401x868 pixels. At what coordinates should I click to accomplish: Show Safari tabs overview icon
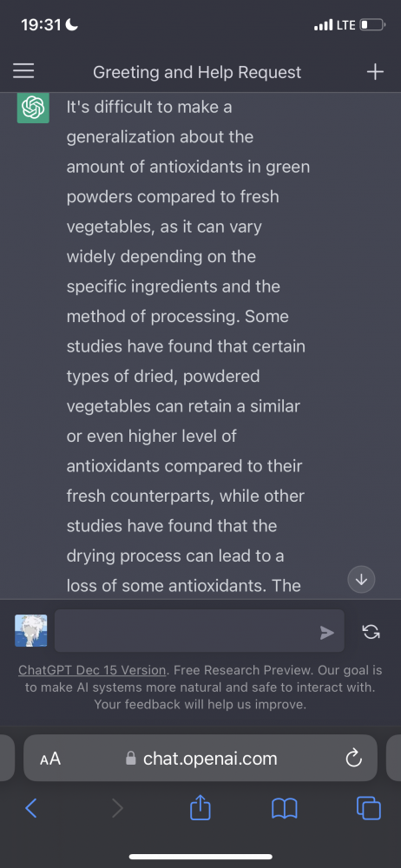(368, 807)
